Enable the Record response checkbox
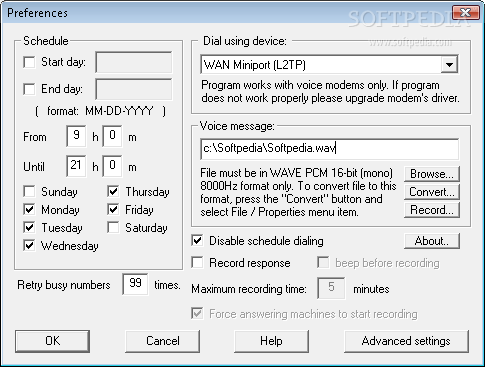The image size is (485, 367). [x=197, y=263]
